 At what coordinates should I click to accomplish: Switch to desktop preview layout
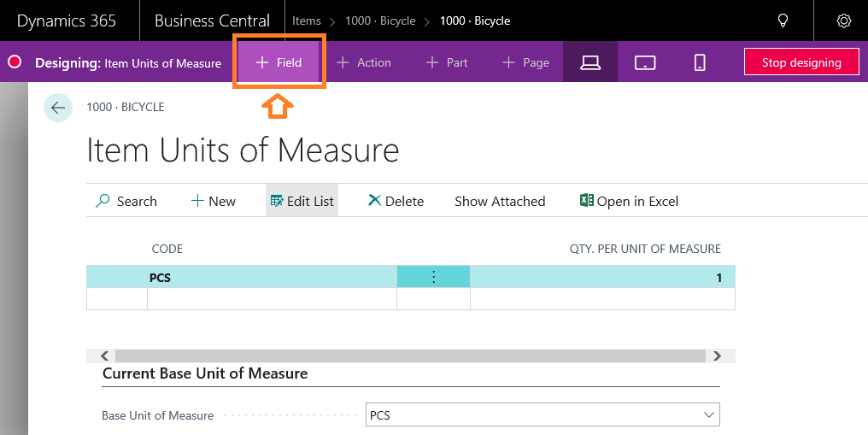(590, 62)
